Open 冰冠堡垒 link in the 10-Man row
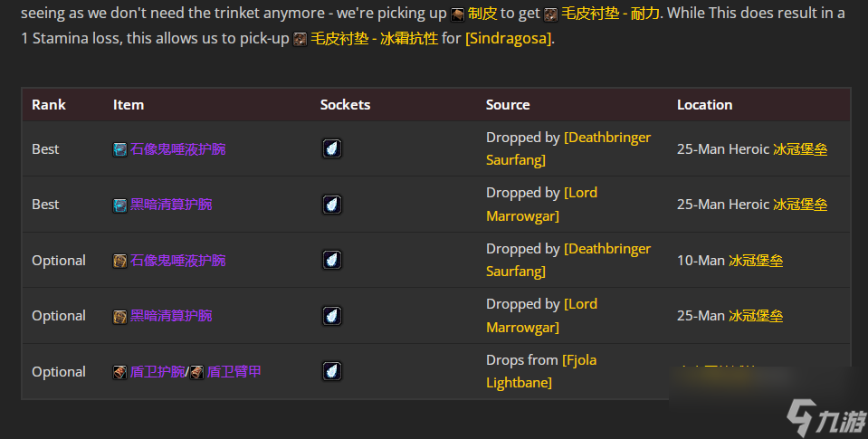Viewport: 868px width, 439px height. (756, 260)
